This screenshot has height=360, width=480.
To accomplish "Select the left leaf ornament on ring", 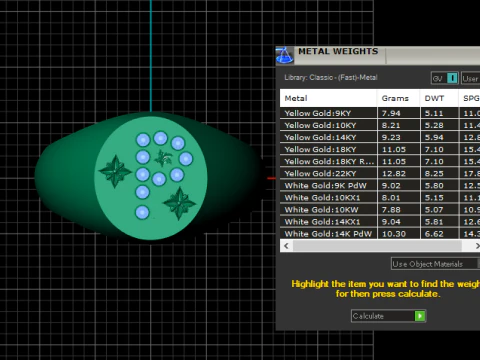I will pyautogui.click(x=115, y=171).
